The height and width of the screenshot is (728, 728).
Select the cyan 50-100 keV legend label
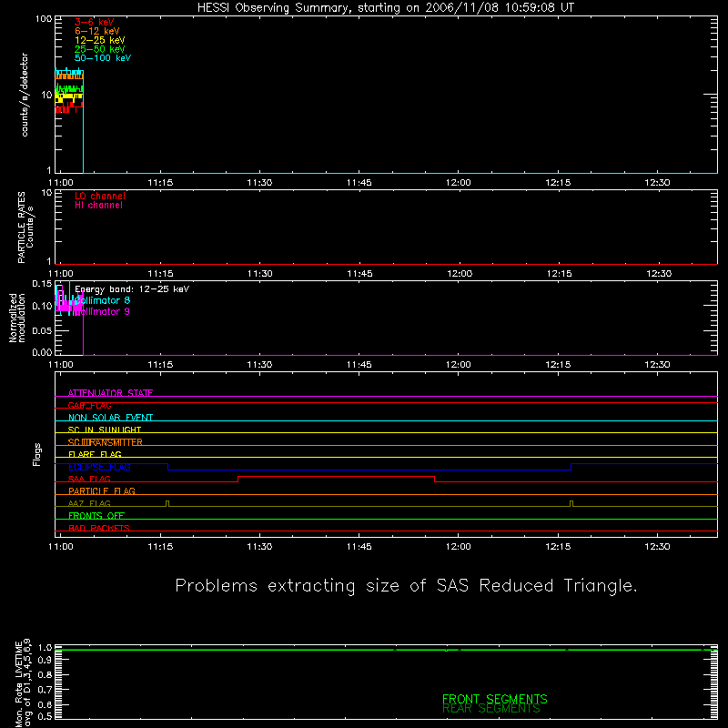coord(103,58)
